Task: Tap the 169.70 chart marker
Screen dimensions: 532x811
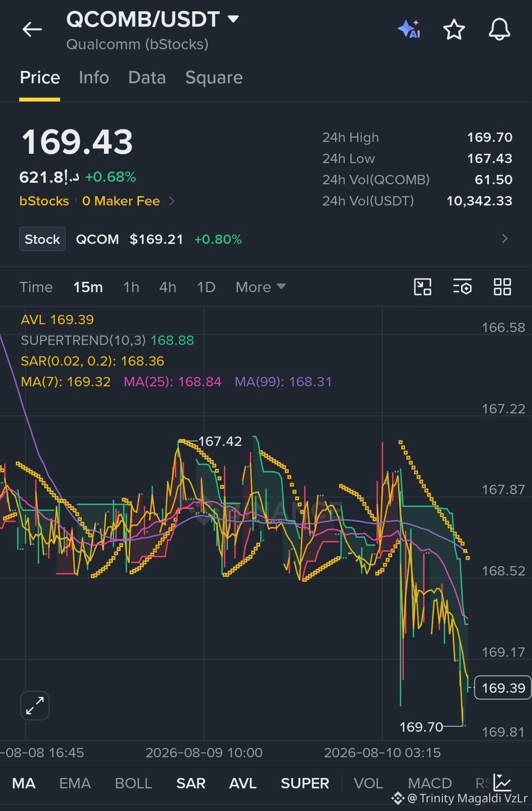Action: tap(421, 727)
